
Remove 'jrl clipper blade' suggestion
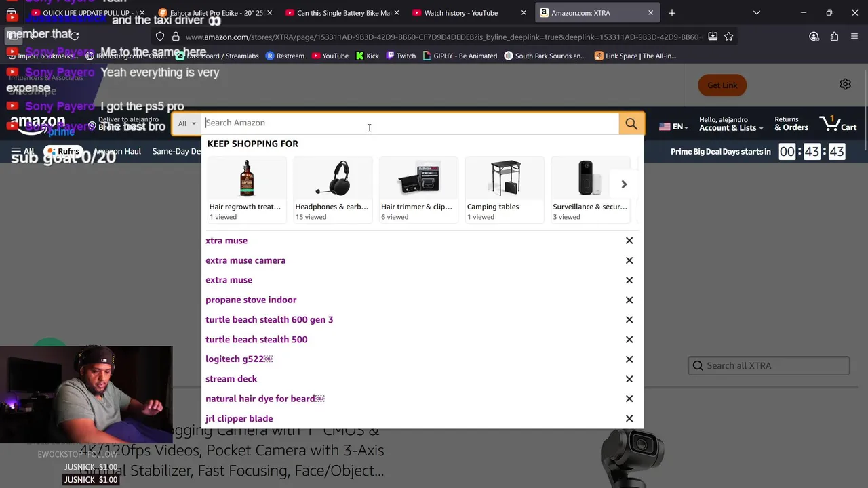(x=629, y=419)
